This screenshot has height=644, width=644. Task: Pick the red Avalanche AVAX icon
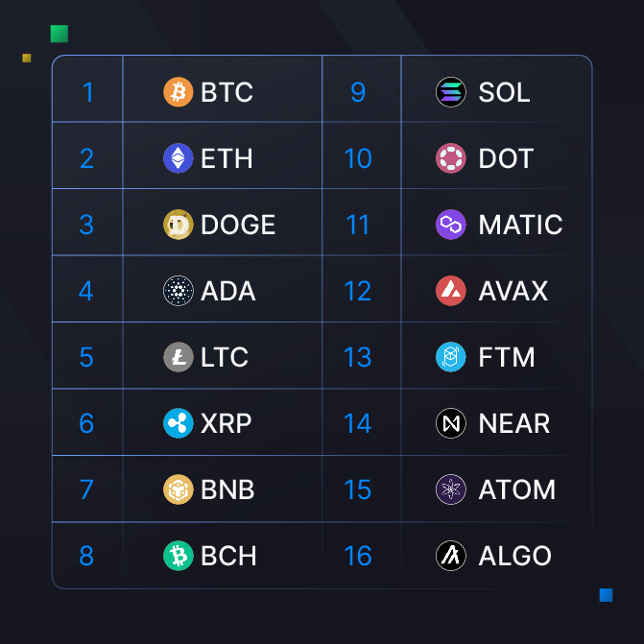tap(450, 291)
